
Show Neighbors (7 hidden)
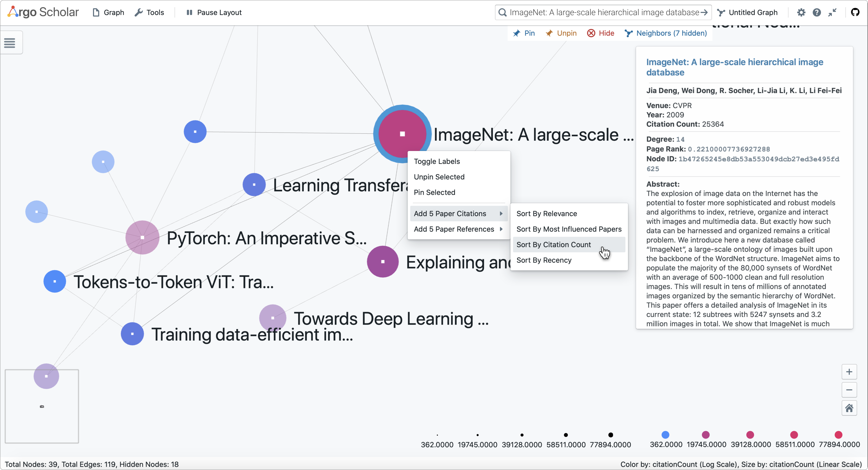pos(666,33)
